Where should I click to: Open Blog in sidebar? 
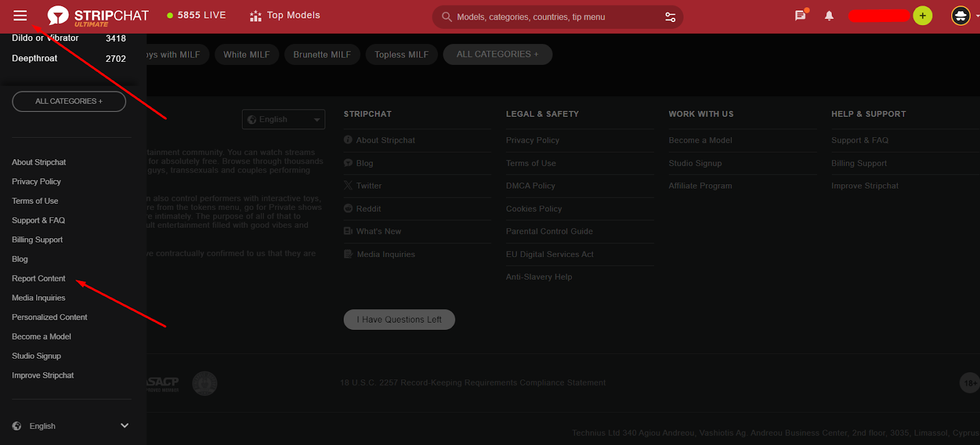[20, 259]
